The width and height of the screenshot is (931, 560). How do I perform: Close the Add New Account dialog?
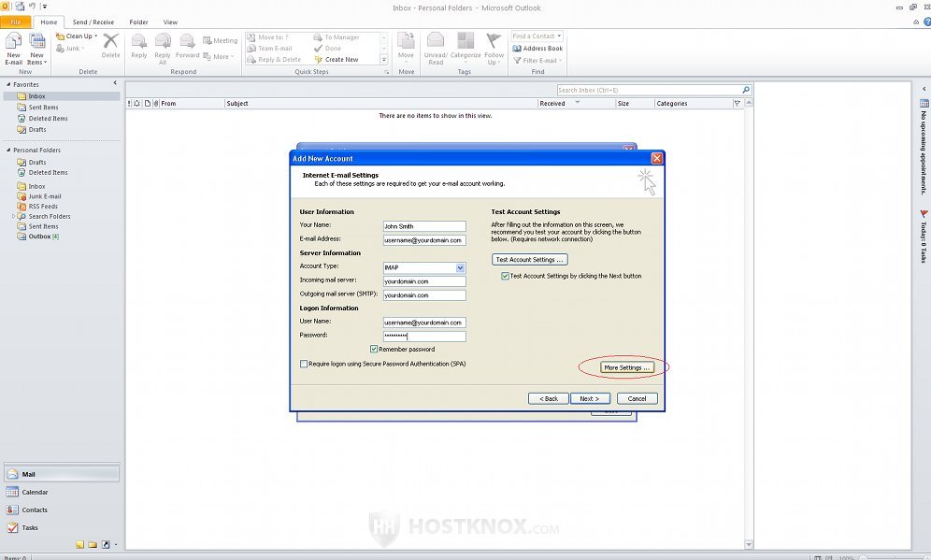click(657, 158)
